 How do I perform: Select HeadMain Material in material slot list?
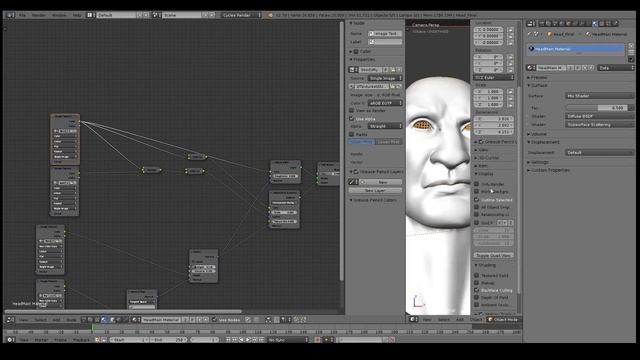(576, 49)
